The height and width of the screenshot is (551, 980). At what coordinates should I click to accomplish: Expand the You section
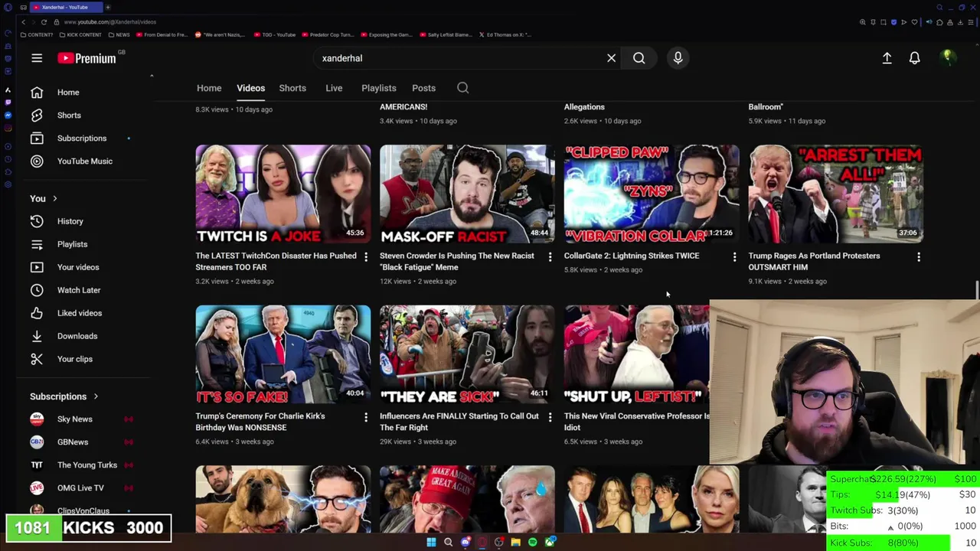(44, 198)
